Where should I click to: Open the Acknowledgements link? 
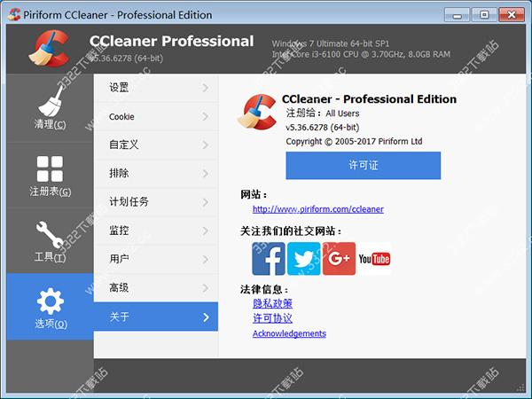coord(289,333)
